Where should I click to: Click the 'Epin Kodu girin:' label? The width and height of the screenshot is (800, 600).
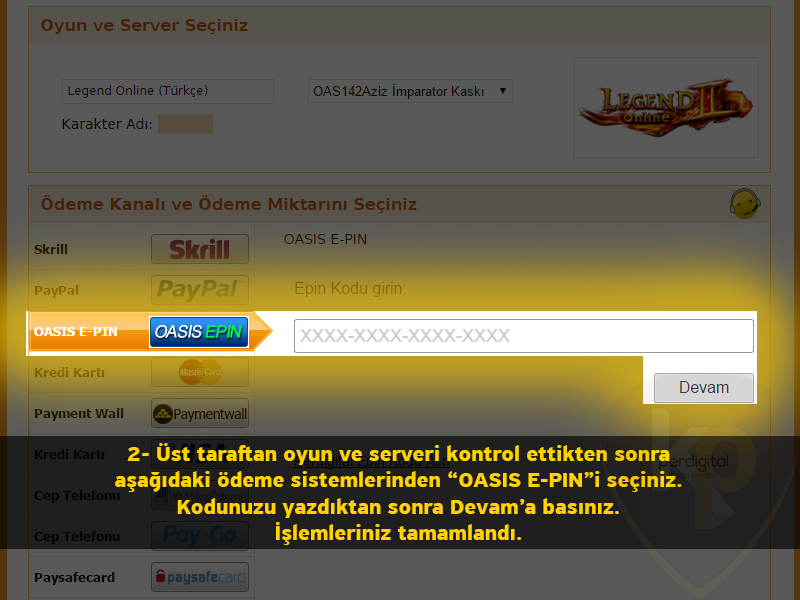(350, 289)
